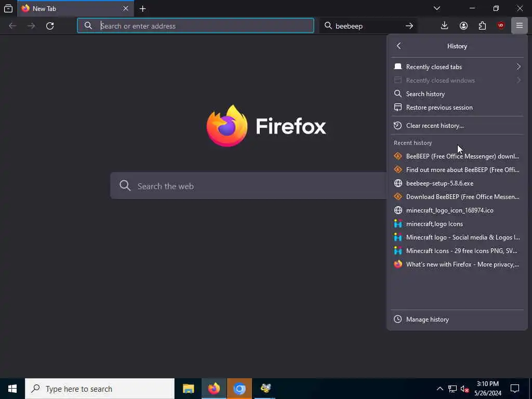This screenshot has width=532, height=399.
Task: Click the reload page button
Action: (x=50, y=26)
